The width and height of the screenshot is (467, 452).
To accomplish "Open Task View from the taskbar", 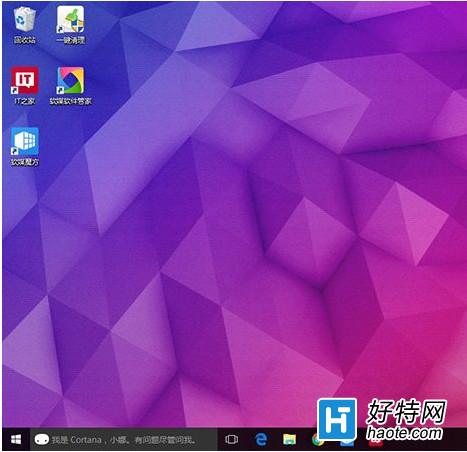I will [x=231, y=439].
